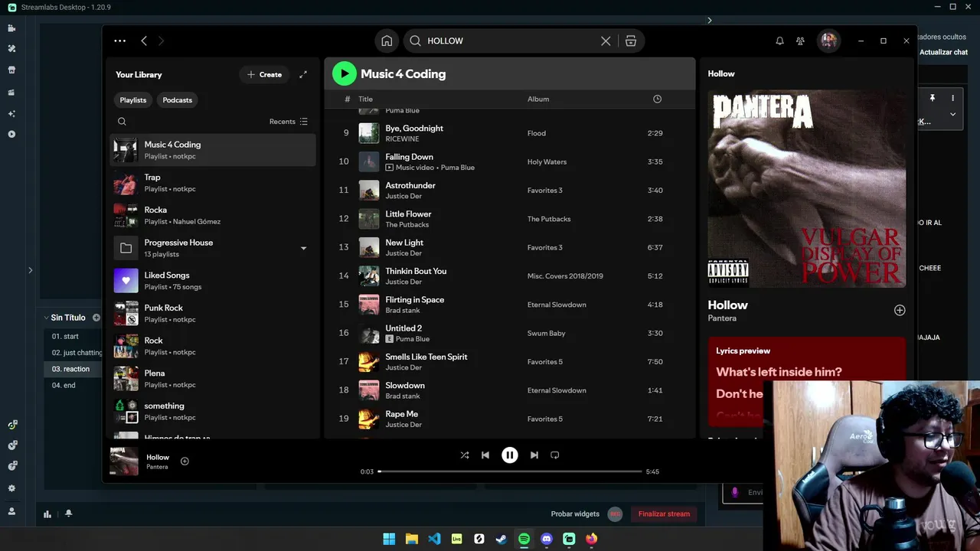Filter library by Podcasts
The image size is (980, 551).
178,100
